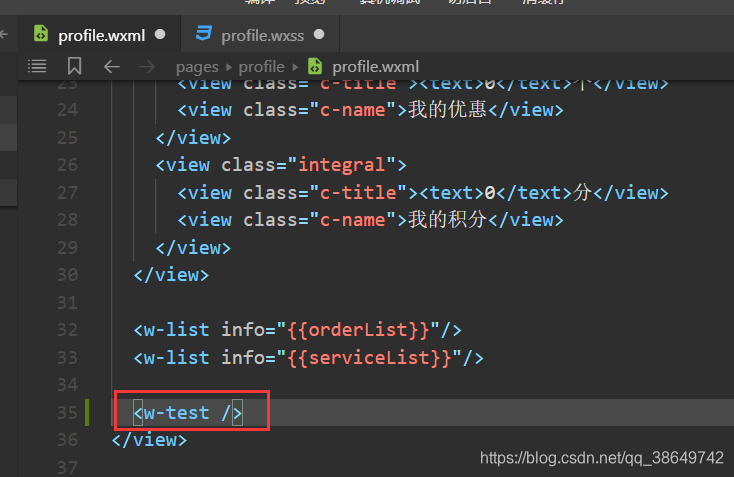Click the {{orderList}} binding on line 32
Viewport: 734px width, 477px height.
click(x=358, y=330)
